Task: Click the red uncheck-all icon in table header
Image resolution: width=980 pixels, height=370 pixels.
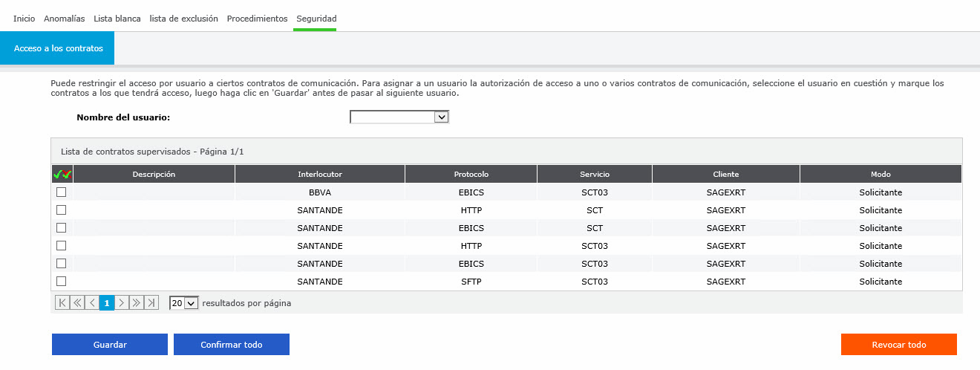Action: click(67, 174)
